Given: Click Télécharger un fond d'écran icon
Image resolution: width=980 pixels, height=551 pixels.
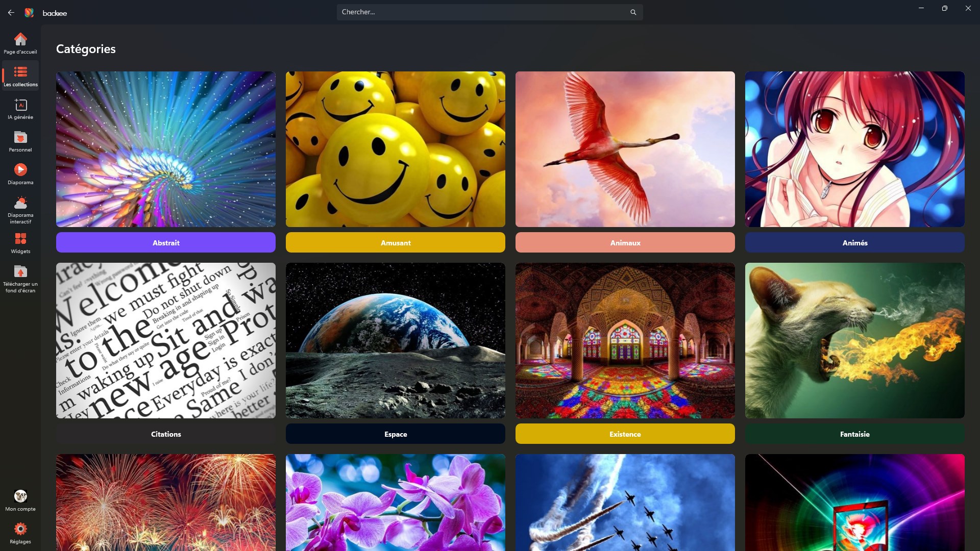Looking at the screenshot, I should coord(20,272).
